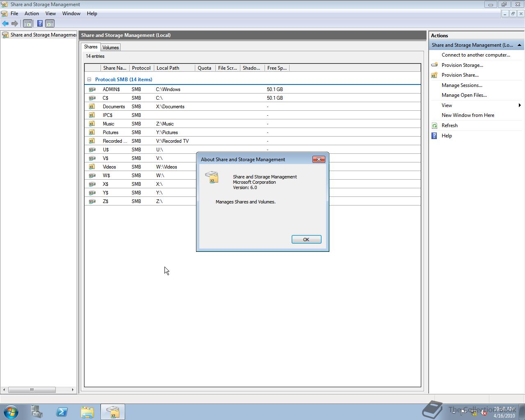Click the volume tray icon
This screenshot has height=420, width=525.
tap(484, 413)
